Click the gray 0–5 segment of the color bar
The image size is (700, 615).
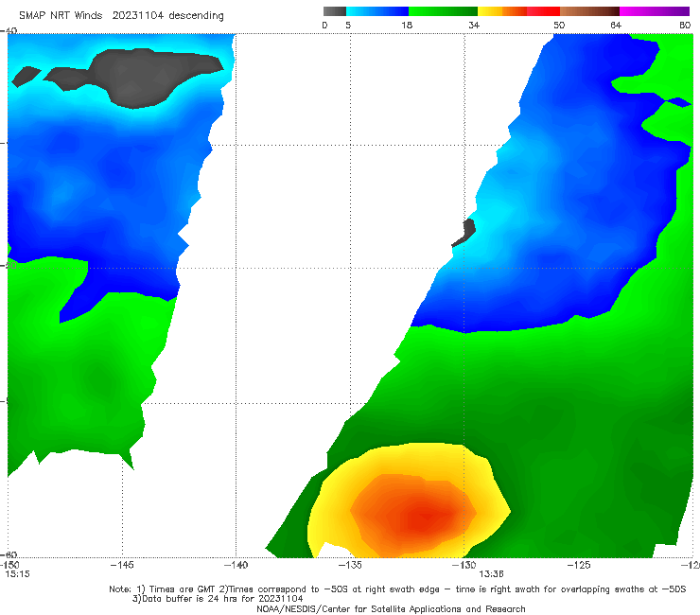pyautogui.click(x=334, y=11)
